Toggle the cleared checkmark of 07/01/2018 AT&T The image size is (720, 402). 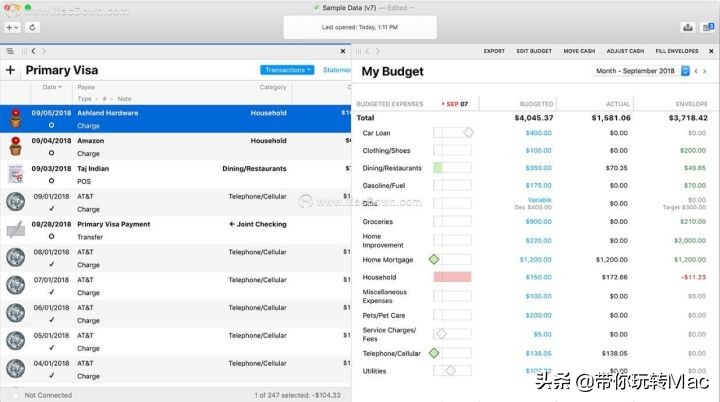click(51, 292)
